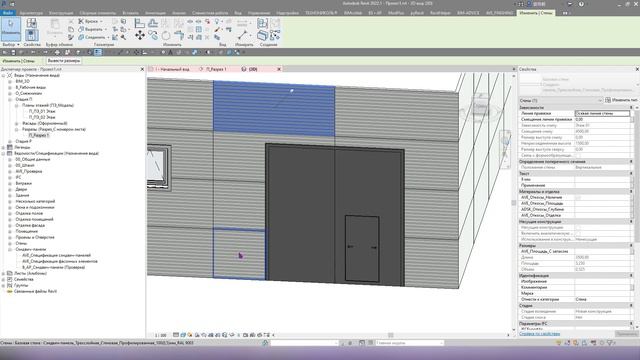Select the Copy tool in Modify panel
The height and width of the screenshot is (360, 640).
153,36
